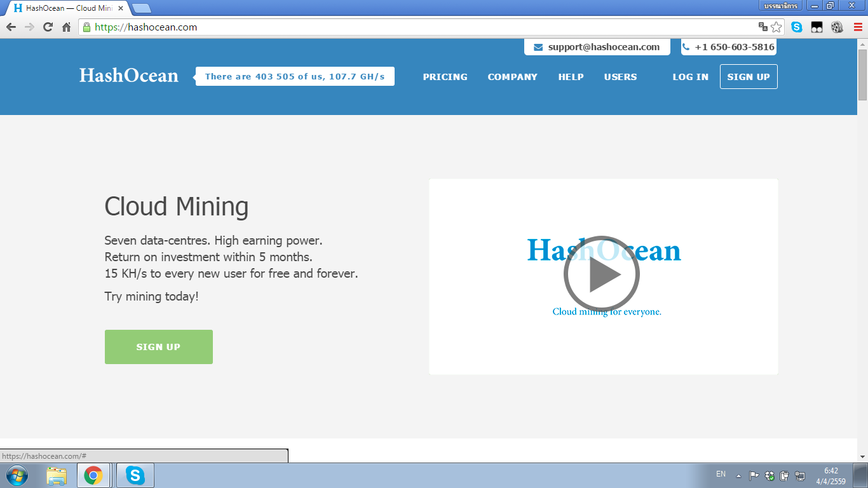This screenshot has height=488, width=868.
Task: Click the Cloud Mining heading
Action: [x=177, y=207]
